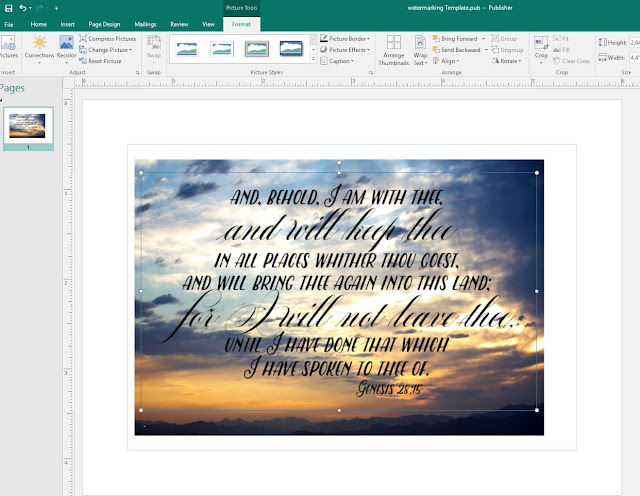
Task: Open the Corrections brightness tool
Action: (39, 49)
